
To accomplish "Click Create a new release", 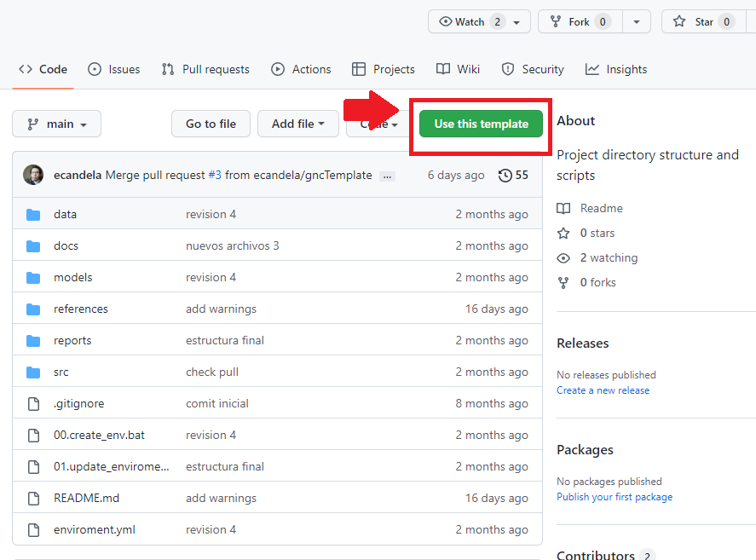I will tap(603, 390).
